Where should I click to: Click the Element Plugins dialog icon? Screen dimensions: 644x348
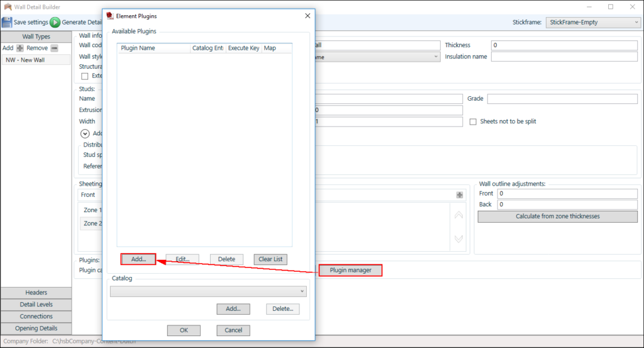pos(109,16)
